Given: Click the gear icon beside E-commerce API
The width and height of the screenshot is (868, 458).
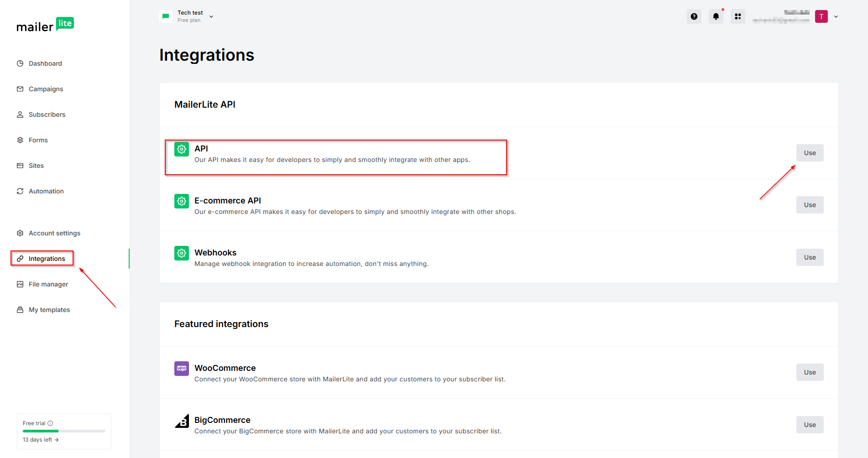Looking at the screenshot, I should [x=182, y=201].
